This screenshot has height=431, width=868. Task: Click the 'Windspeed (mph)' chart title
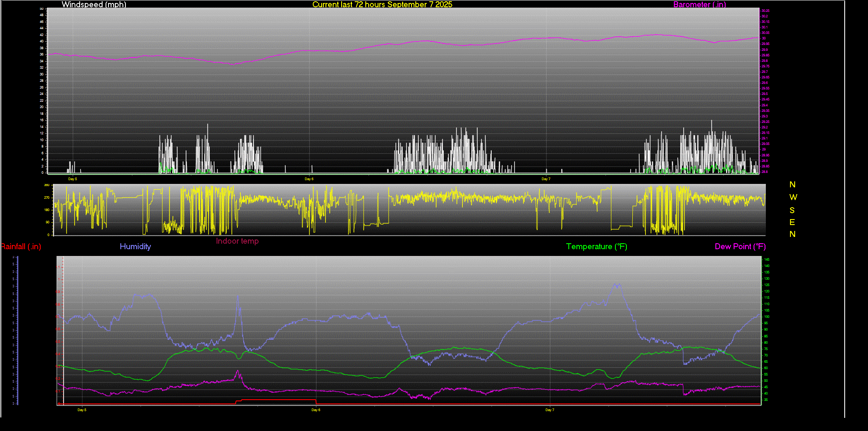click(x=94, y=4)
